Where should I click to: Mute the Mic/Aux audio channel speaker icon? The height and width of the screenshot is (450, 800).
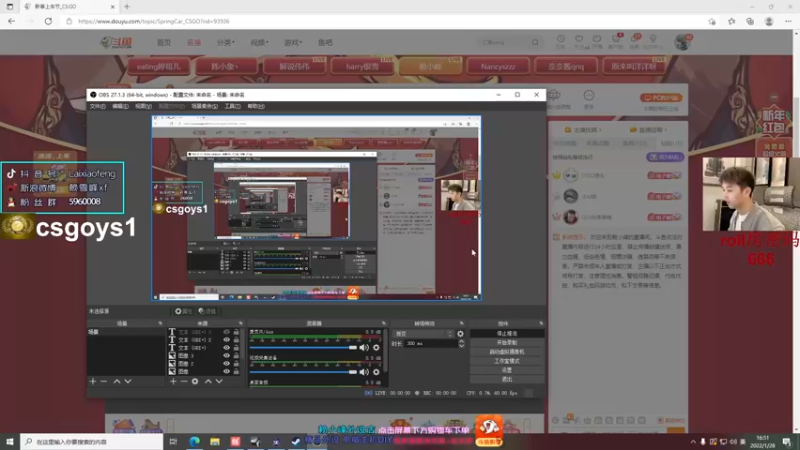click(364, 347)
